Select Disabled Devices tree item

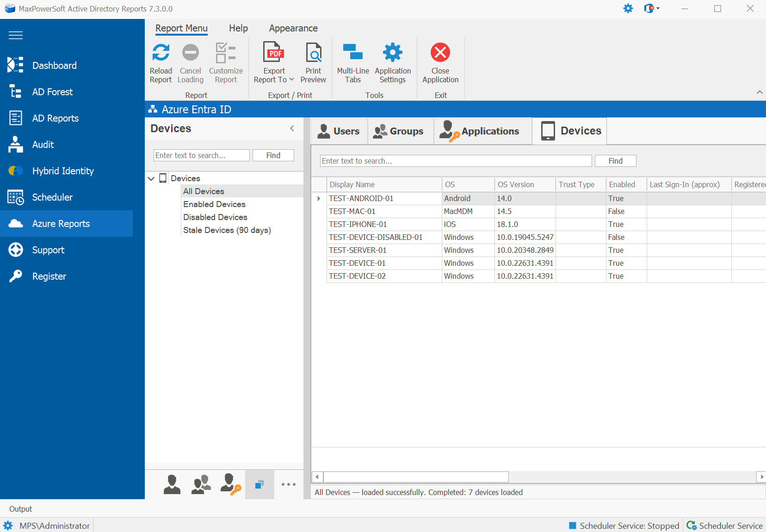[215, 217]
